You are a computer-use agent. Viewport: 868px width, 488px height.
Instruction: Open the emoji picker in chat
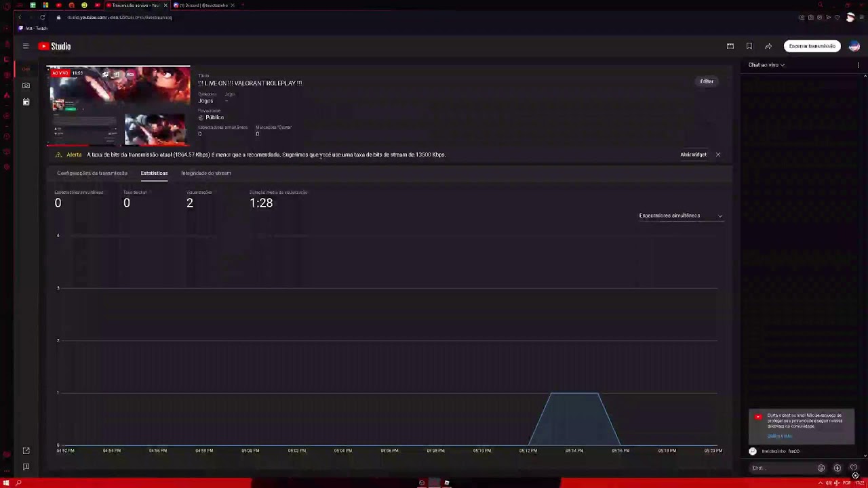(821, 468)
